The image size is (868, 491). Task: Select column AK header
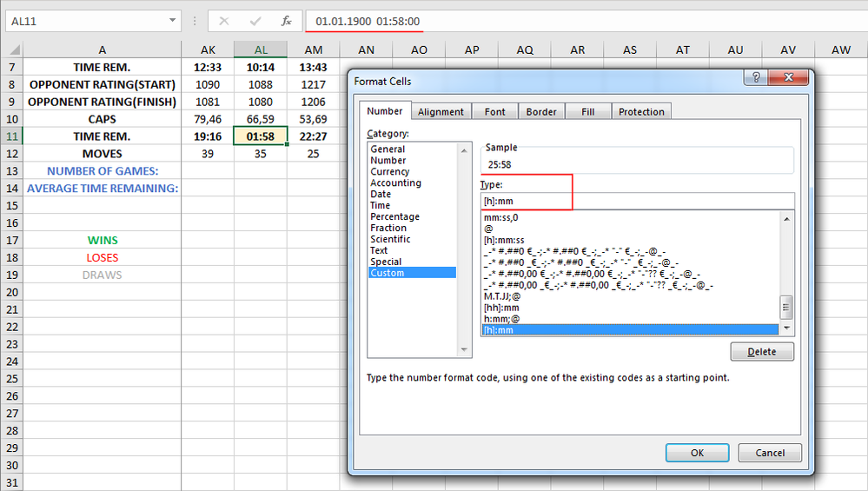pyautogui.click(x=208, y=50)
